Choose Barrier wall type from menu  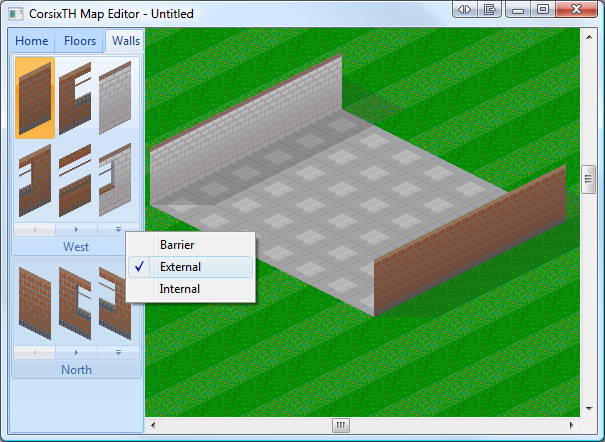(x=177, y=244)
